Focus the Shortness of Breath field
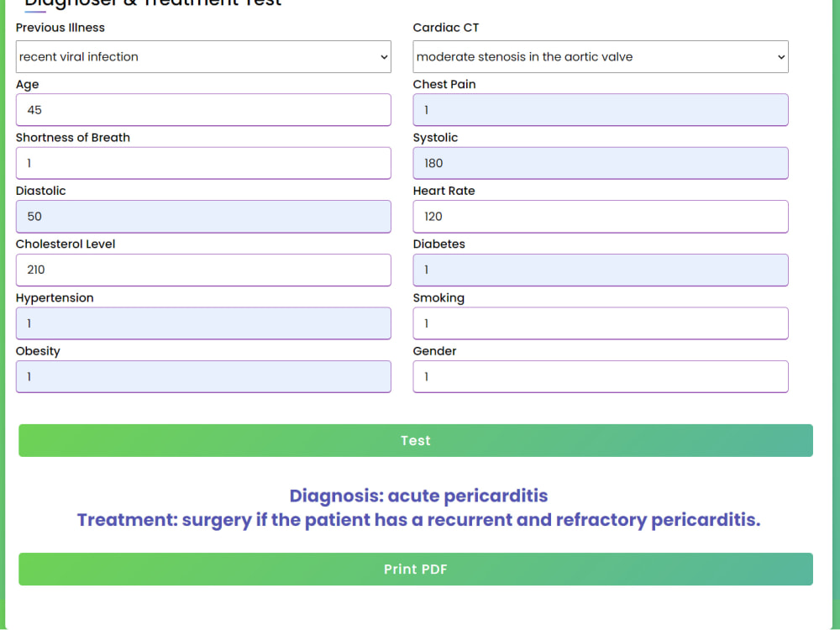The width and height of the screenshot is (840, 630). (203, 163)
